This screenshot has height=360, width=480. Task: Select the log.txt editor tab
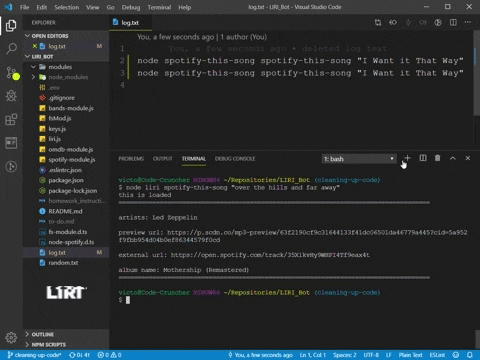point(130,23)
